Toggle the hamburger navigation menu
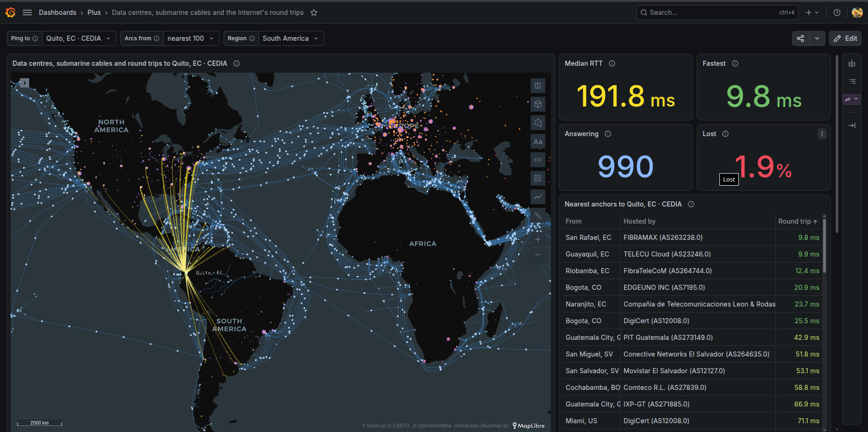The image size is (868, 432). click(27, 13)
